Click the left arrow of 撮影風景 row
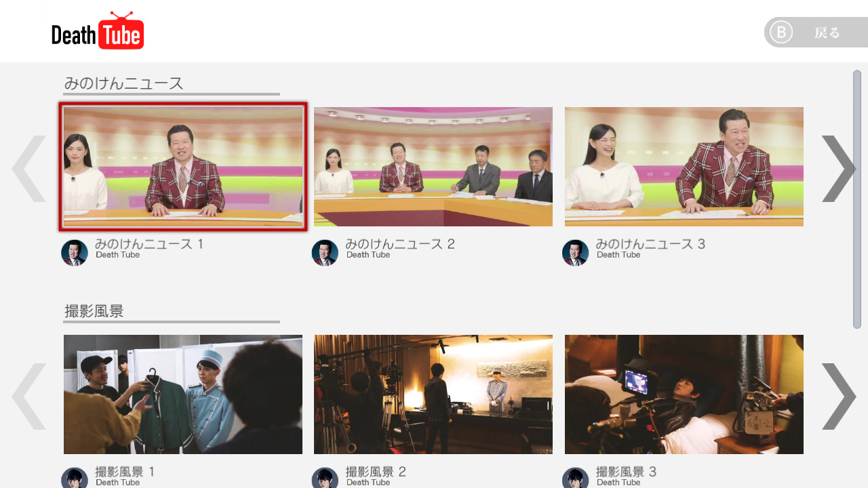This screenshot has width=868, height=488. pos(28,396)
